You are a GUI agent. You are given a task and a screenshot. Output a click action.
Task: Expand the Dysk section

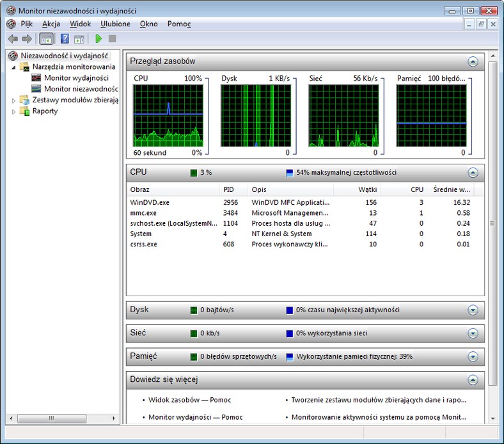pyautogui.click(x=473, y=310)
